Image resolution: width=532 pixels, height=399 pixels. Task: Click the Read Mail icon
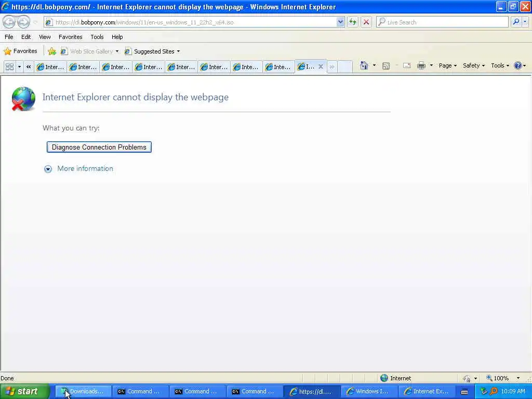click(407, 65)
